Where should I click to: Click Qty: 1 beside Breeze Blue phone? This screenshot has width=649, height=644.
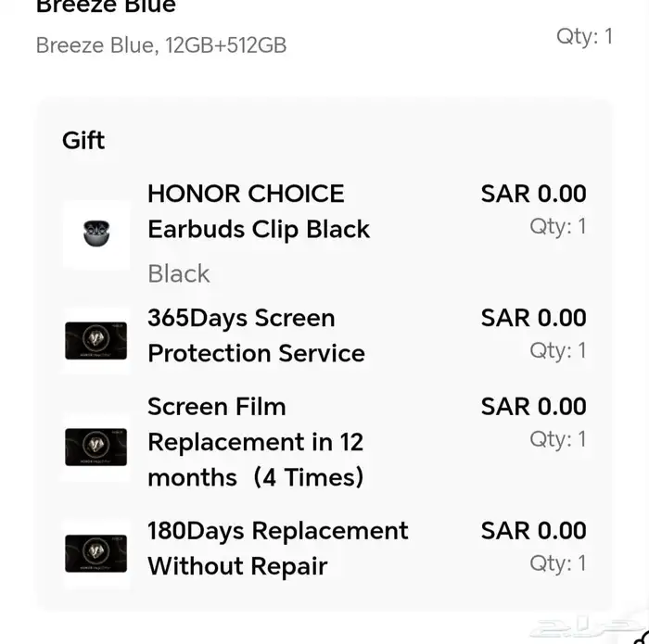pyautogui.click(x=584, y=36)
